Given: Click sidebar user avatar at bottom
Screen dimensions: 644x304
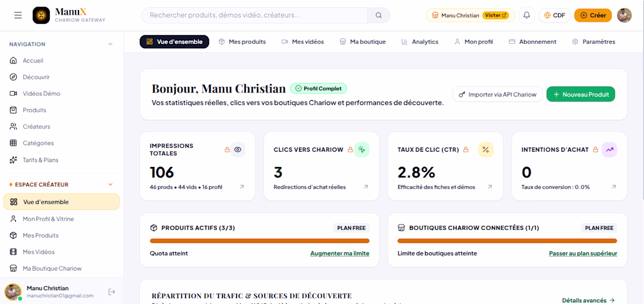Looking at the screenshot, I should (13, 292).
